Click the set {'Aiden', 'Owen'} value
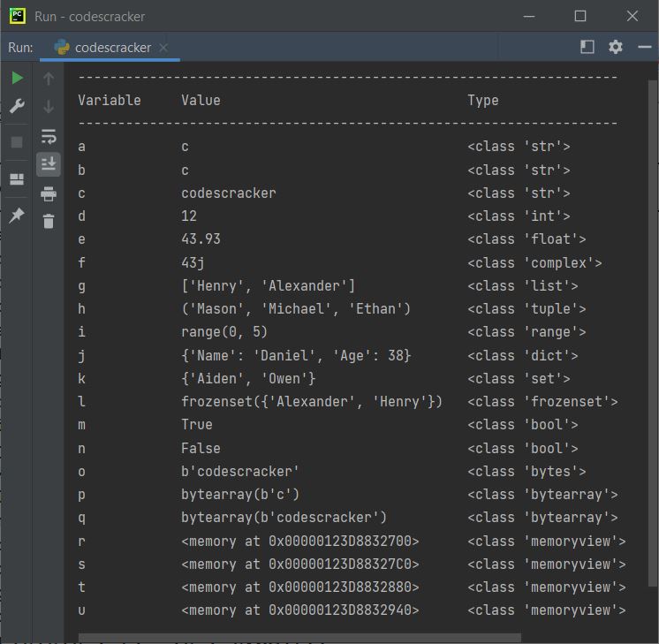 click(248, 379)
